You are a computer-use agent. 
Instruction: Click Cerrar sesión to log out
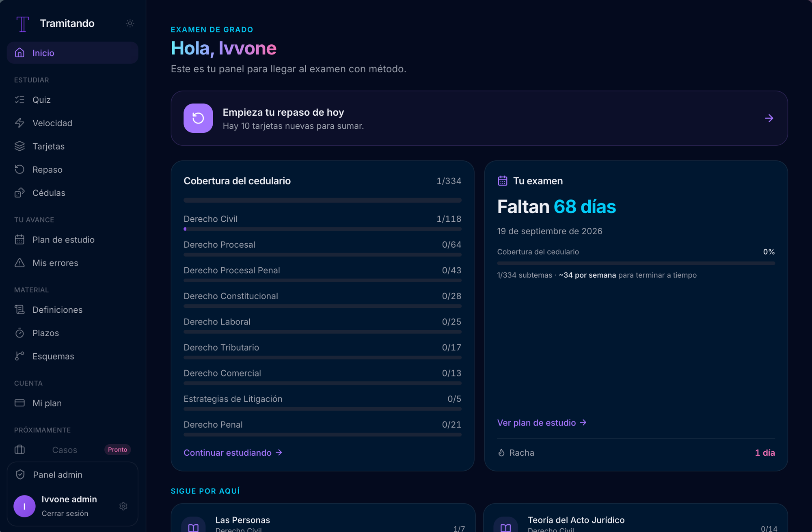(x=65, y=513)
